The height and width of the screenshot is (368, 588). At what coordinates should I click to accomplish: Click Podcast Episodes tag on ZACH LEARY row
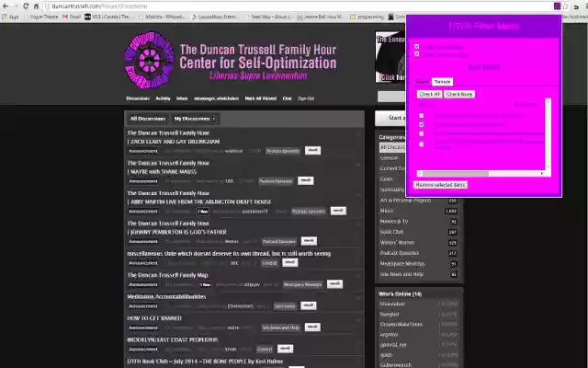pyautogui.click(x=283, y=151)
